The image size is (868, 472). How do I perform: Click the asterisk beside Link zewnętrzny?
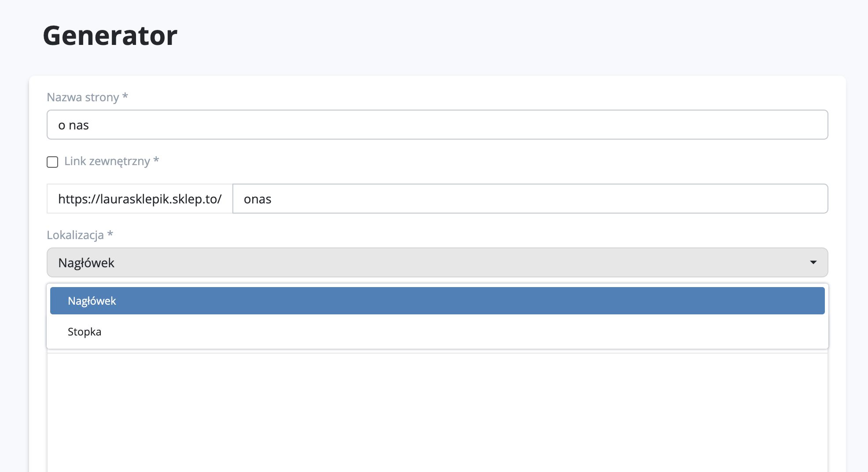tap(156, 160)
